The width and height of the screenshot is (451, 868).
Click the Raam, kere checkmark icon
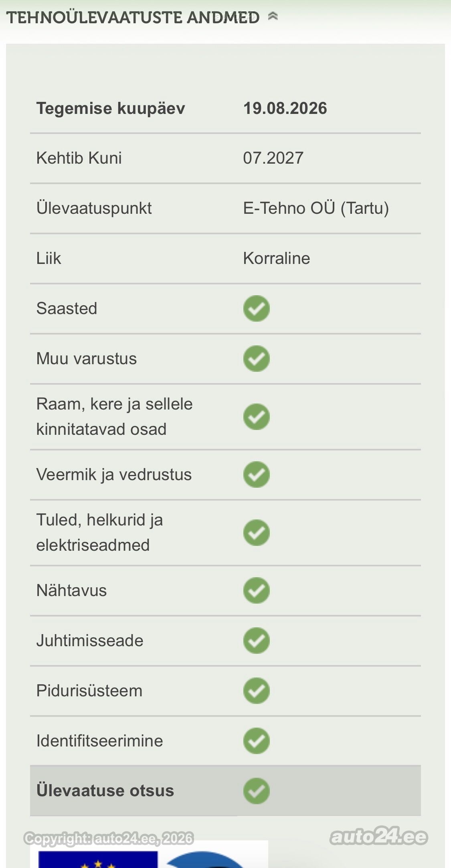(257, 417)
